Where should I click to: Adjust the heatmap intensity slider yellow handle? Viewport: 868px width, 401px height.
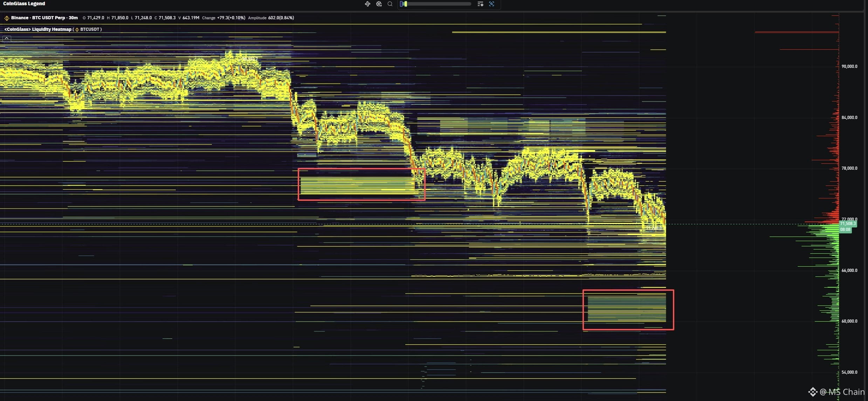click(406, 4)
